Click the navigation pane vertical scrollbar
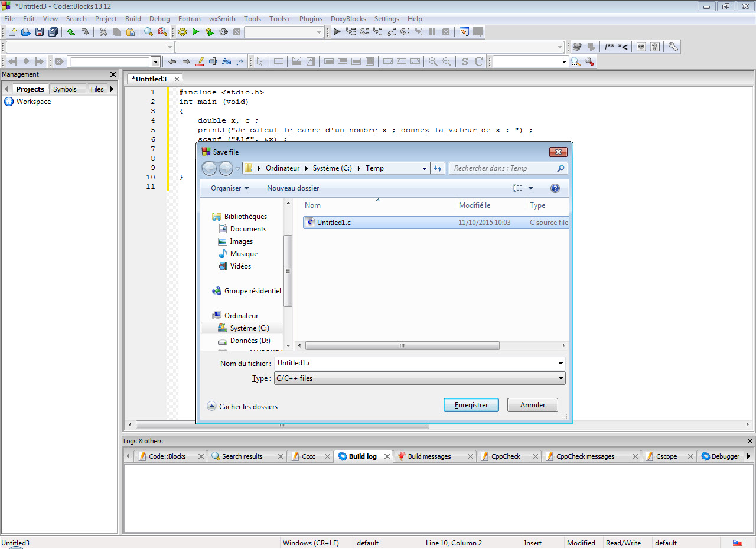 pyautogui.click(x=288, y=271)
